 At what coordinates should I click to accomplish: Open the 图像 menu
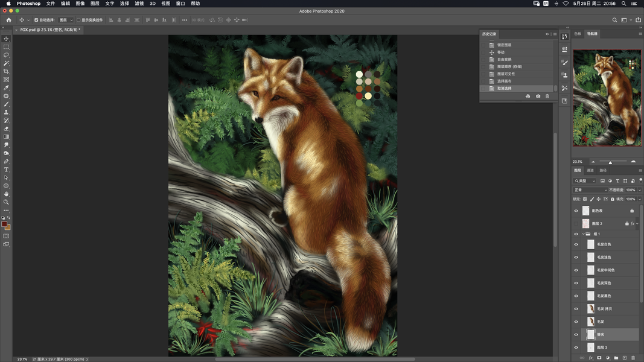click(80, 3)
